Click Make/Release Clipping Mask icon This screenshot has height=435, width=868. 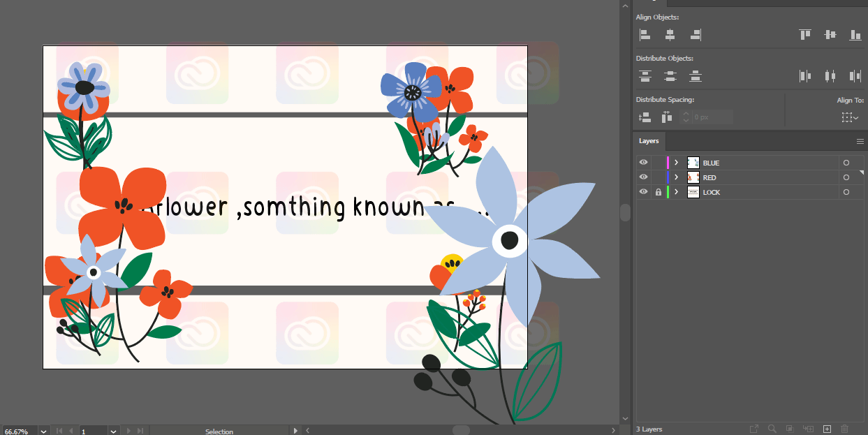click(790, 429)
